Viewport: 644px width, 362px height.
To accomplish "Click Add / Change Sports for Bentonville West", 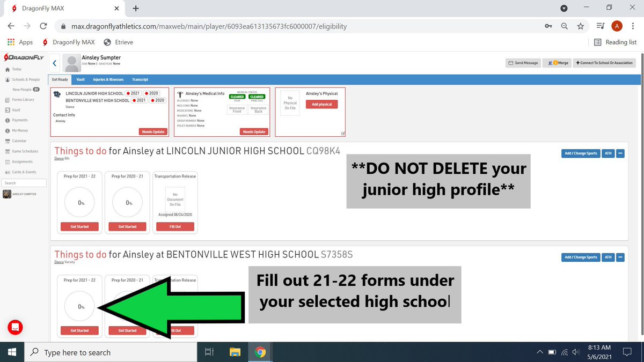I will point(580,257).
